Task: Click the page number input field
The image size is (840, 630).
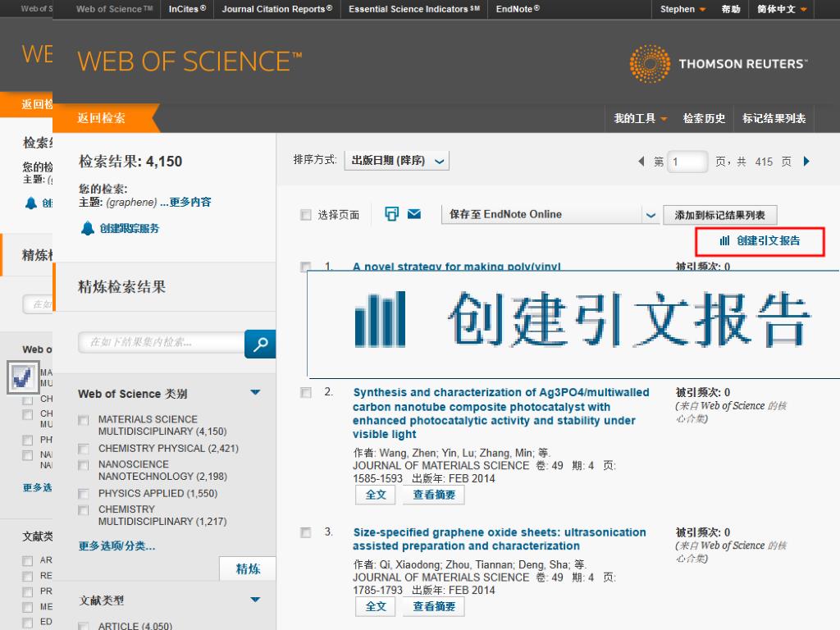Action: click(687, 162)
